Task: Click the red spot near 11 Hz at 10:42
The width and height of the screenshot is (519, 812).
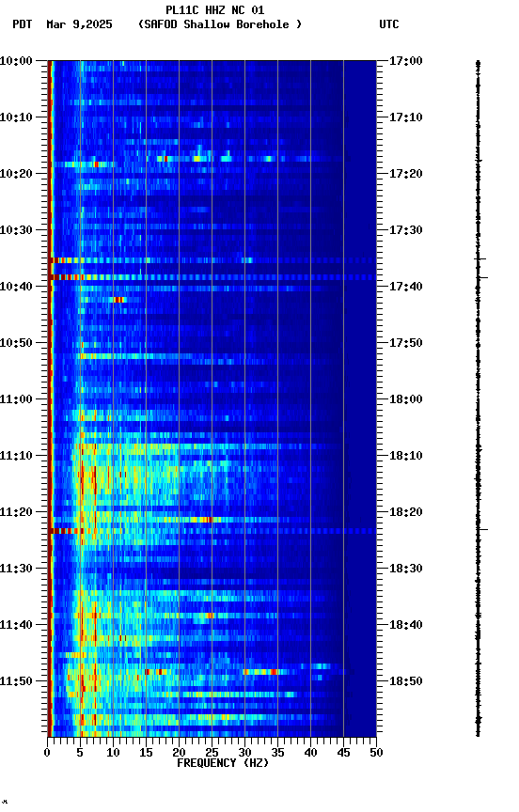Action: [x=119, y=300]
